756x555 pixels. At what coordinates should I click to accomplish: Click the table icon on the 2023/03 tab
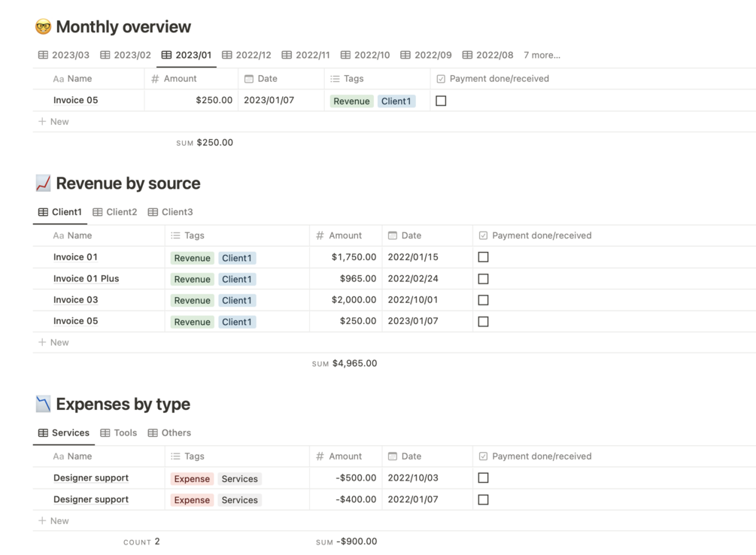point(44,55)
